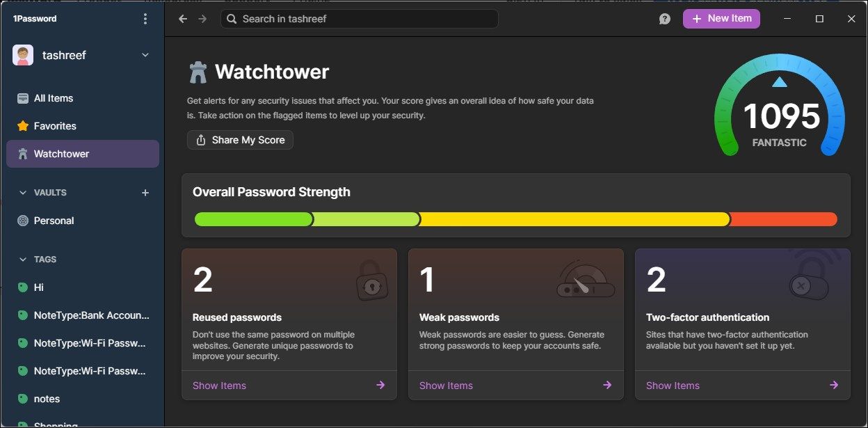Select the Watchtower shield icon in sidebar
Screen dimensions: 868x428
coord(23,153)
